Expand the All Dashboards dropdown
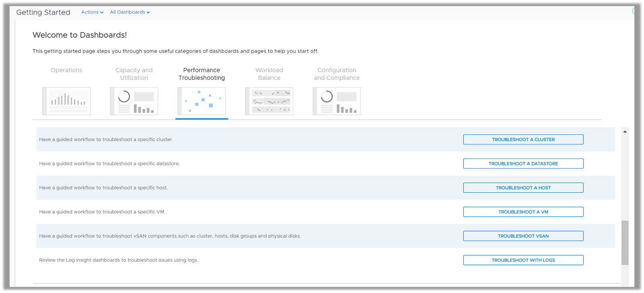Screen dimensions: 644x293 pos(130,12)
